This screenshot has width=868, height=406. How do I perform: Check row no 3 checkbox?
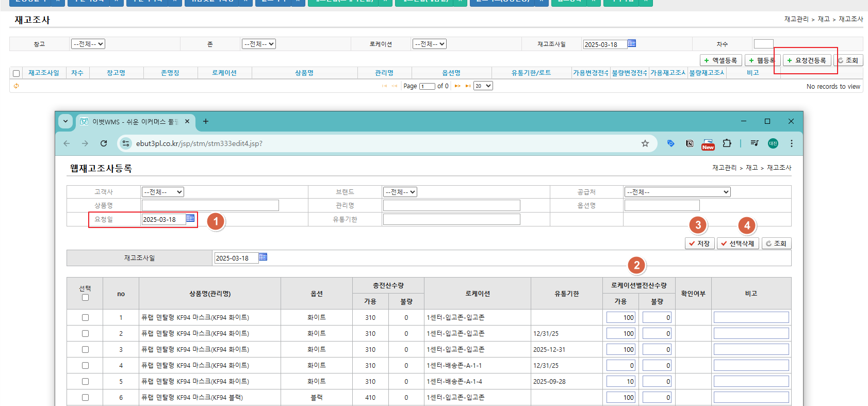[85, 350]
